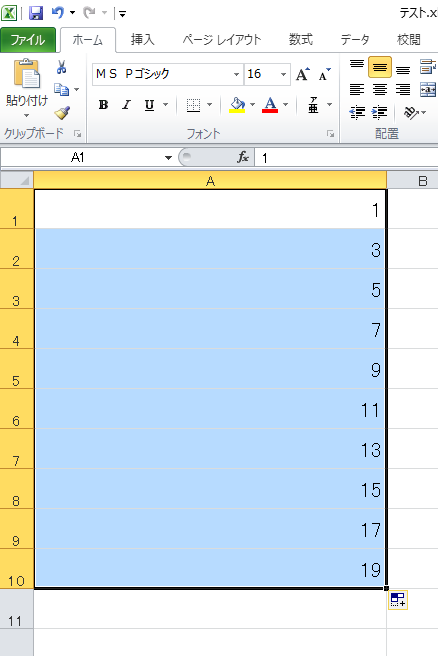Click the ファイル button

click(x=28, y=40)
